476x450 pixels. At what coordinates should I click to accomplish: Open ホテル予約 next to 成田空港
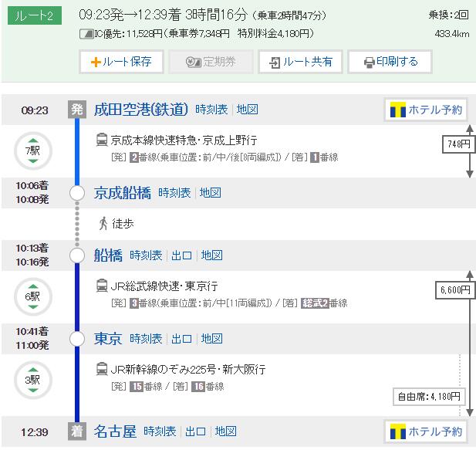point(426,110)
